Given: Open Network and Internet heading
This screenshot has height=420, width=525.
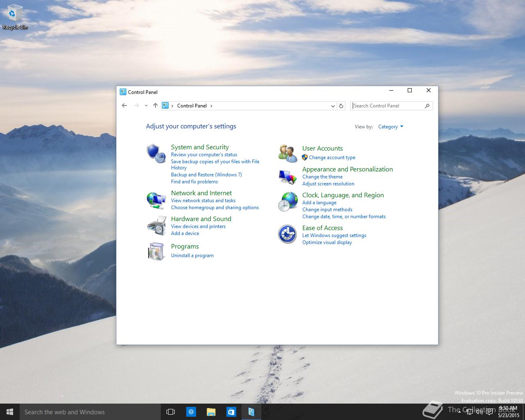Looking at the screenshot, I should point(201,193).
